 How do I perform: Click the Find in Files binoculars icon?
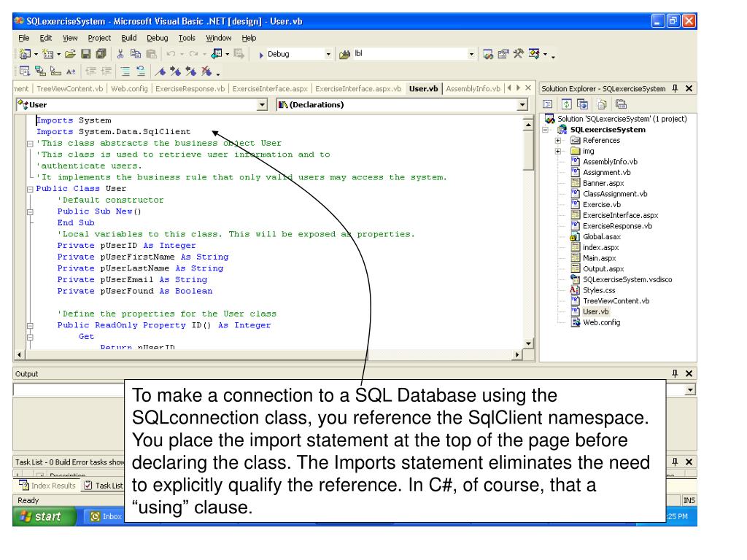click(344, 54)
